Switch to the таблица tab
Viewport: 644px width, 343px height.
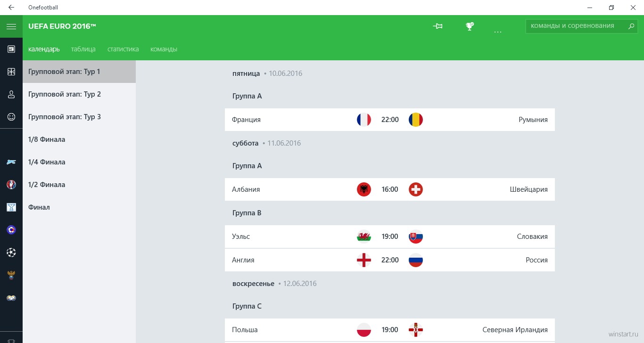pyautogui.click(x=83, y=49)
